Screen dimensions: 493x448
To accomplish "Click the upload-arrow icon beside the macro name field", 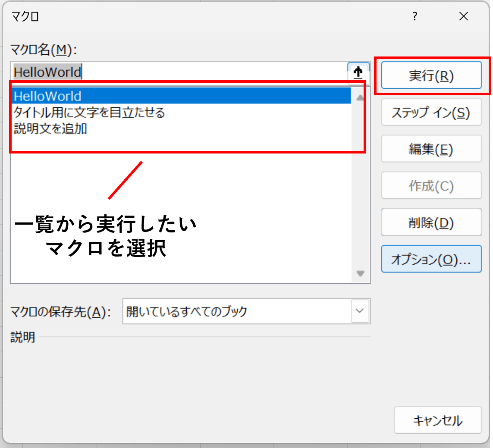I will pyautogui.click(x=358, y=72).
